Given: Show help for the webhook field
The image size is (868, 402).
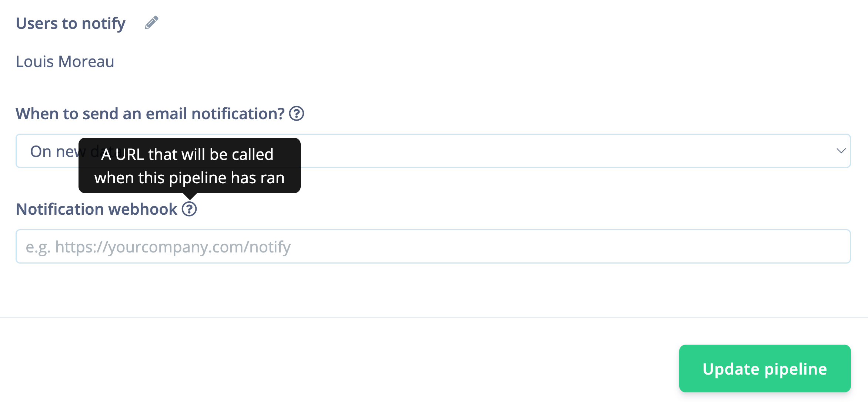Looking at the screenshot, I should 189,209.
